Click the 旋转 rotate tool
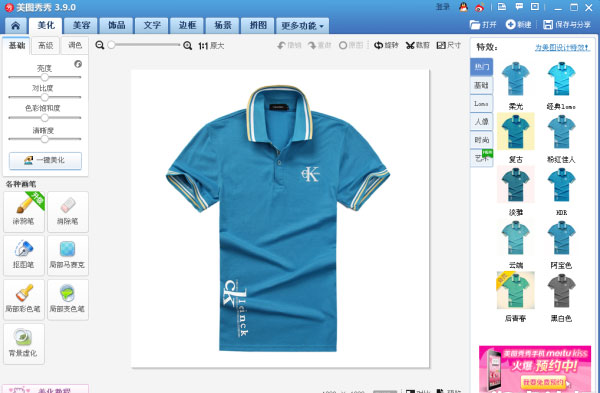 click(386, 45)
